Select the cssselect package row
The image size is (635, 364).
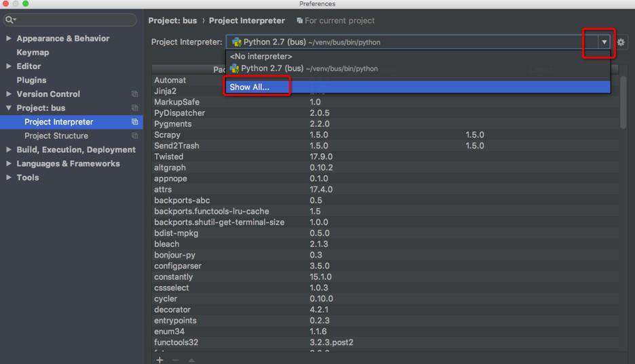pos(385,287)
